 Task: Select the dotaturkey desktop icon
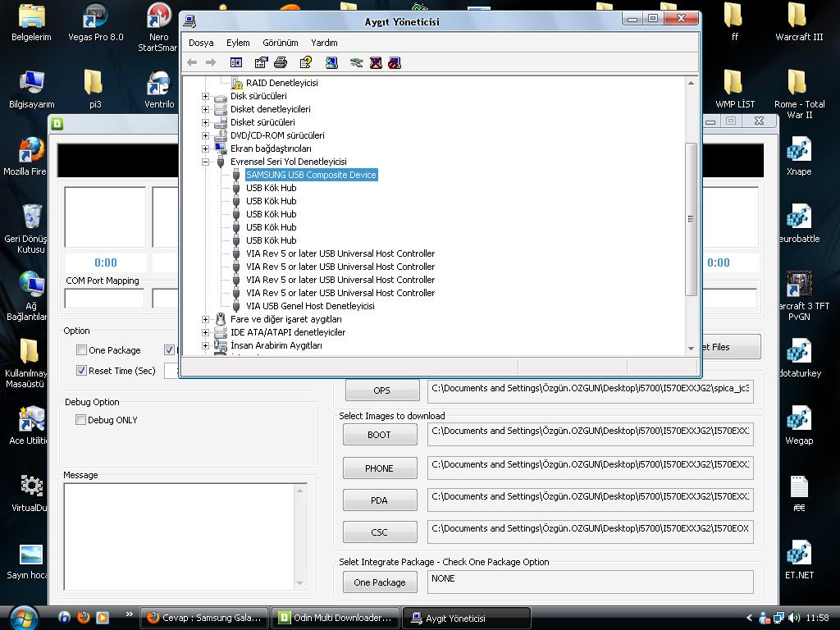click(x=799, y=358)
